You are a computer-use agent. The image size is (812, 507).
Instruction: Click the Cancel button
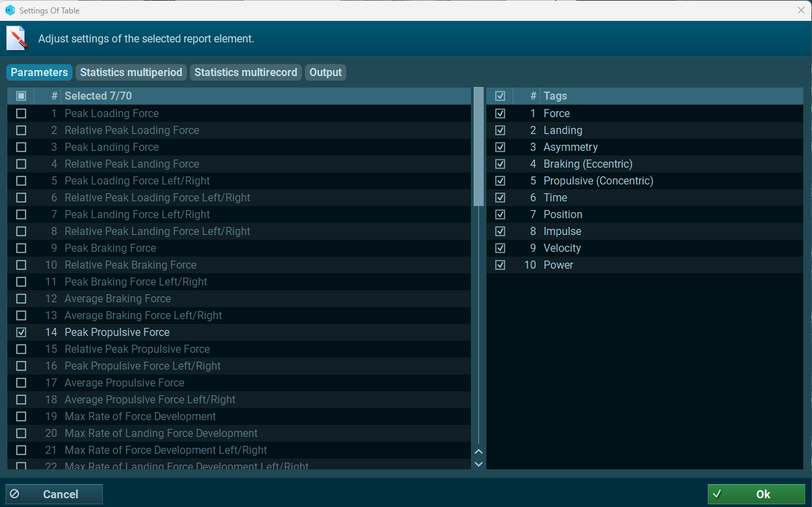point(54,494)
